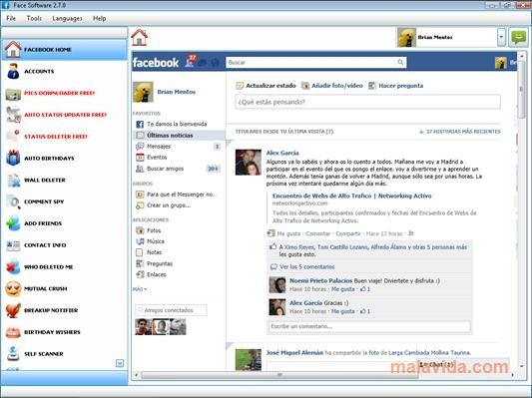Launch the Auto Birthdays tool
The height and width of the screenshot is (398, 532).
pyautogui.click(x=13, y=158)
